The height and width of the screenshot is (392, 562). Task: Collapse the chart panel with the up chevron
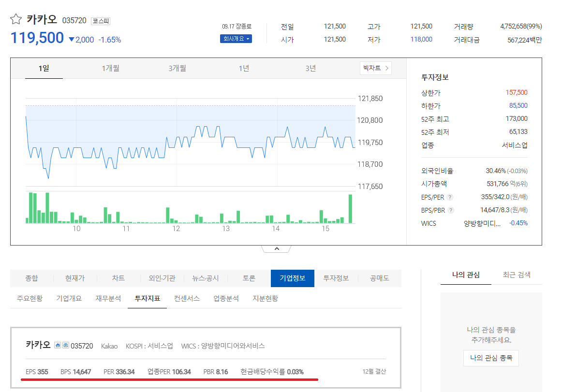(x=276, y=248)
